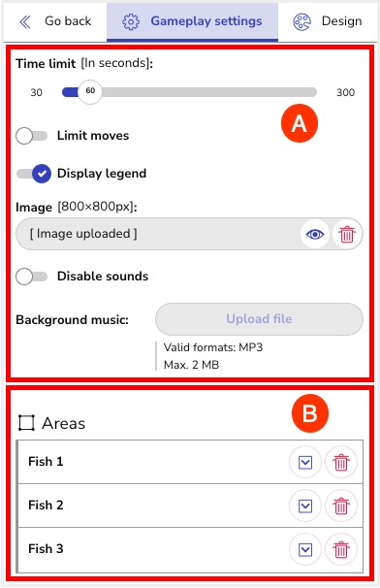Click Upload file for background music

click(260, 319)
